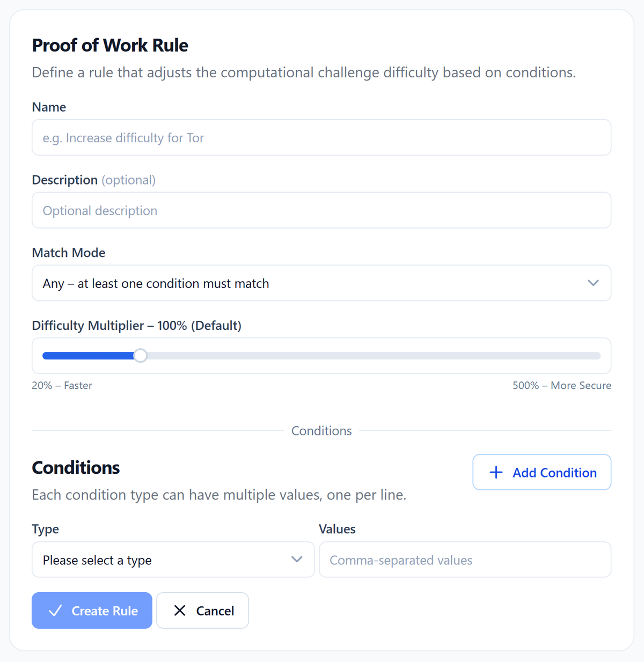Click Cancel to dismiss the form
644x662 pixels.
coord(202,610)
